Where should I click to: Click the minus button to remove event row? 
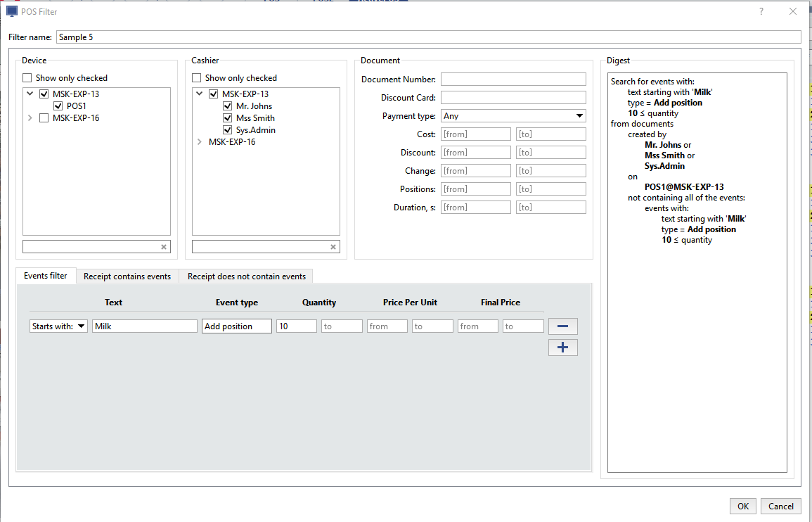(562, 326)
